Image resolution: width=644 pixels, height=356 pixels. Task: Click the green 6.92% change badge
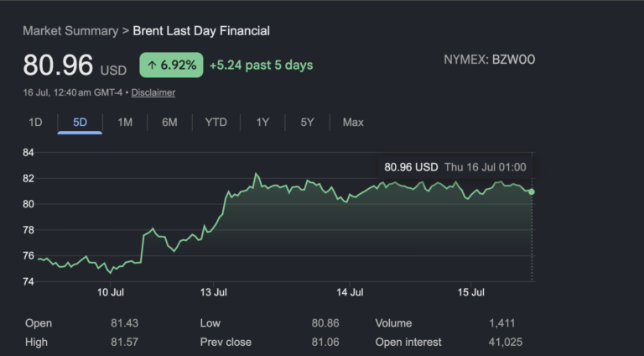(x=171, y=65)
